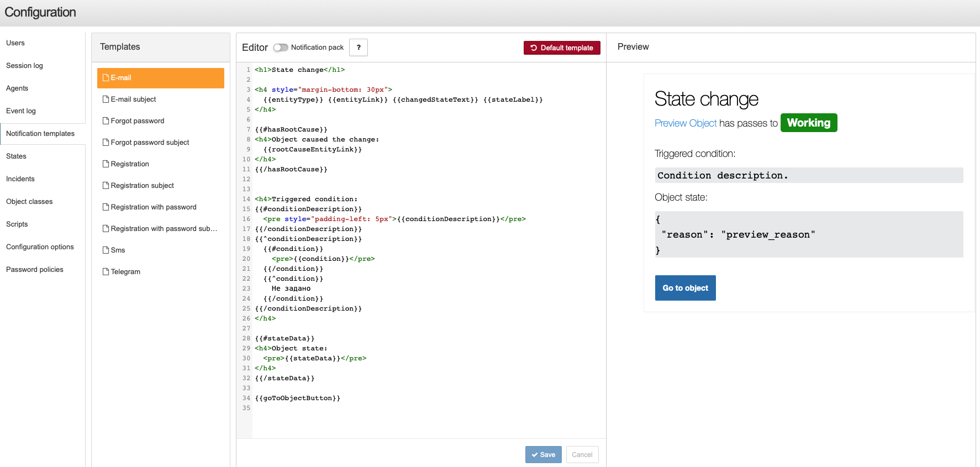Click the Telegram template file icon
This screenshot has width=980, height=467.
point(106,272)
